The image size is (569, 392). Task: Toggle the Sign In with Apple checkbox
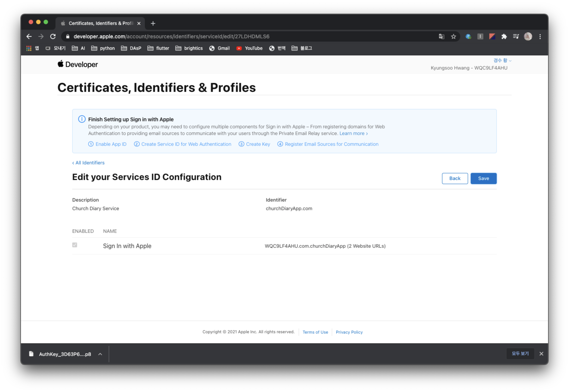[75, 245]
